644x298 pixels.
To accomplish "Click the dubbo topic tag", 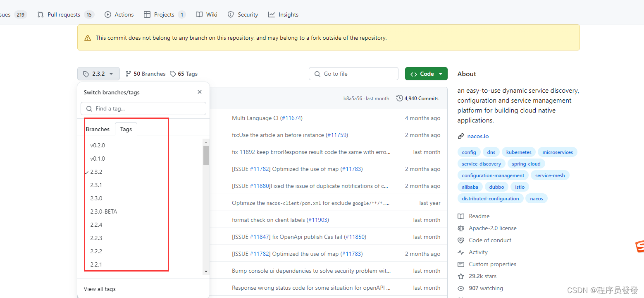I will pos(496,187).
